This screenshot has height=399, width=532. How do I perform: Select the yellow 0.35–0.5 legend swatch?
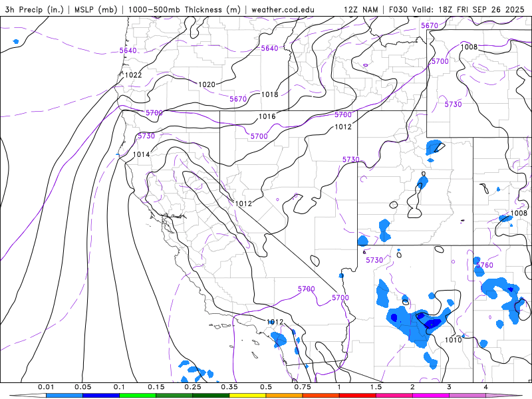(247, 395)
